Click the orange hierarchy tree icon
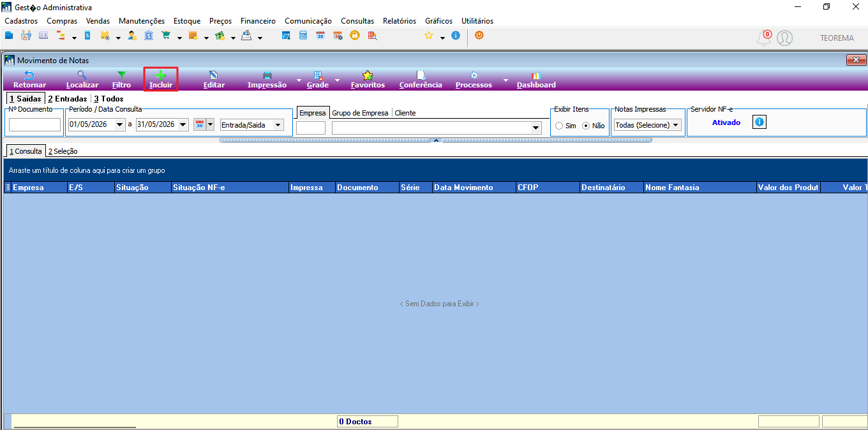 pos(61,36)
